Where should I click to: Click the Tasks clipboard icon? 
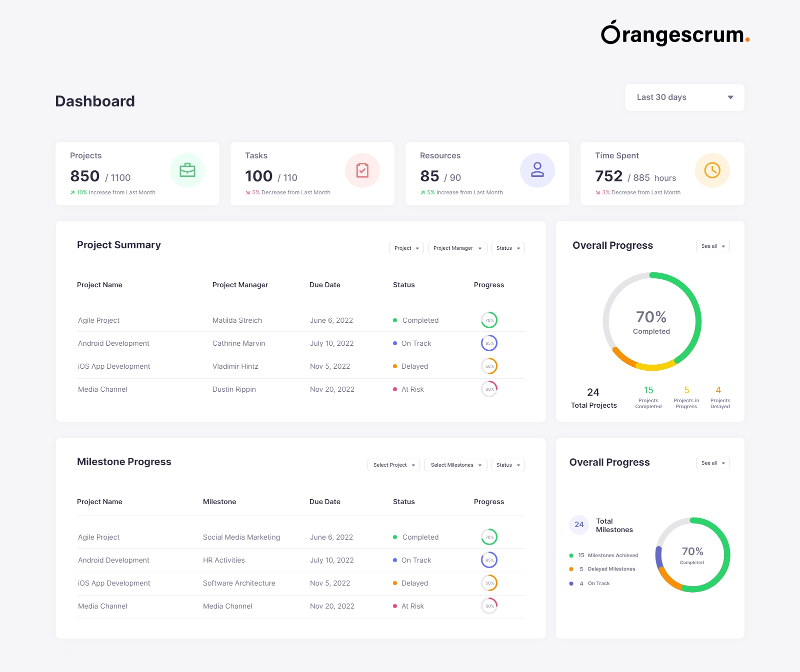[x=362, y=170]
